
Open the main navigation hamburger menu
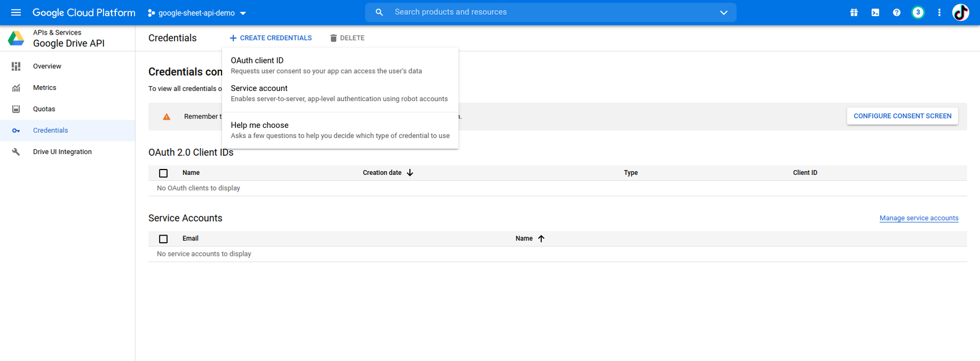coord(16,12)
